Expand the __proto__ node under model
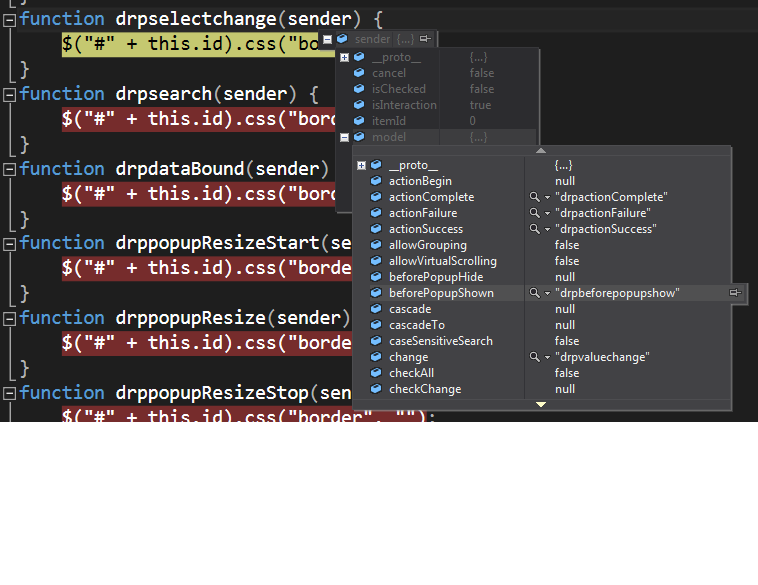This screenshot has height=585, width=758. click(x=361, y=165)
